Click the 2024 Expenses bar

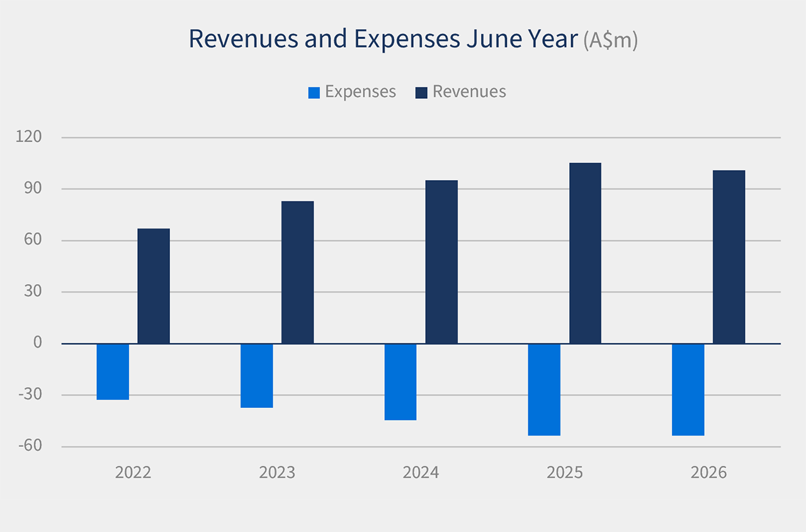click(x=400, y=382)
